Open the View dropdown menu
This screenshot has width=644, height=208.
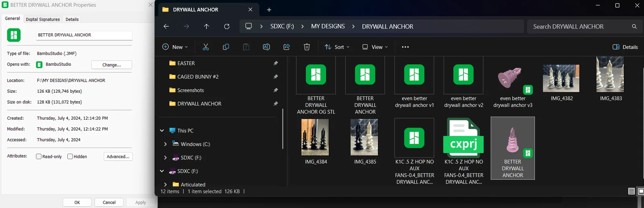(x=375, y=47)
